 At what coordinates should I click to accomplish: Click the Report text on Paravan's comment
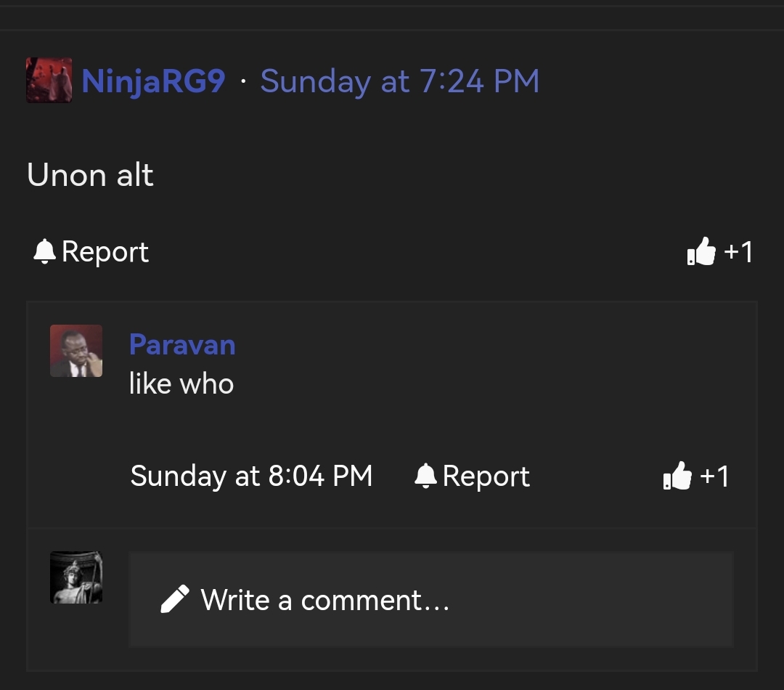tap(486, 476)
